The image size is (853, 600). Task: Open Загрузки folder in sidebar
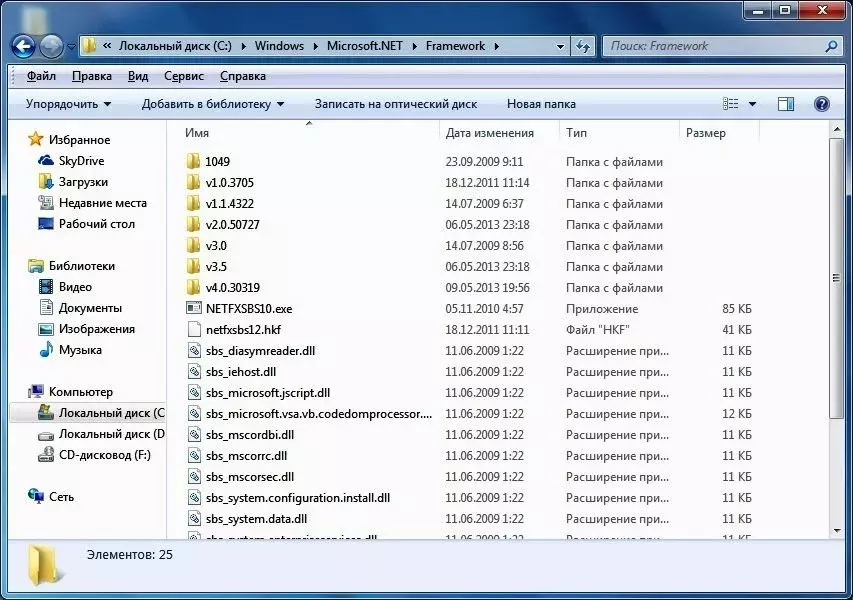tap(73, 182)
